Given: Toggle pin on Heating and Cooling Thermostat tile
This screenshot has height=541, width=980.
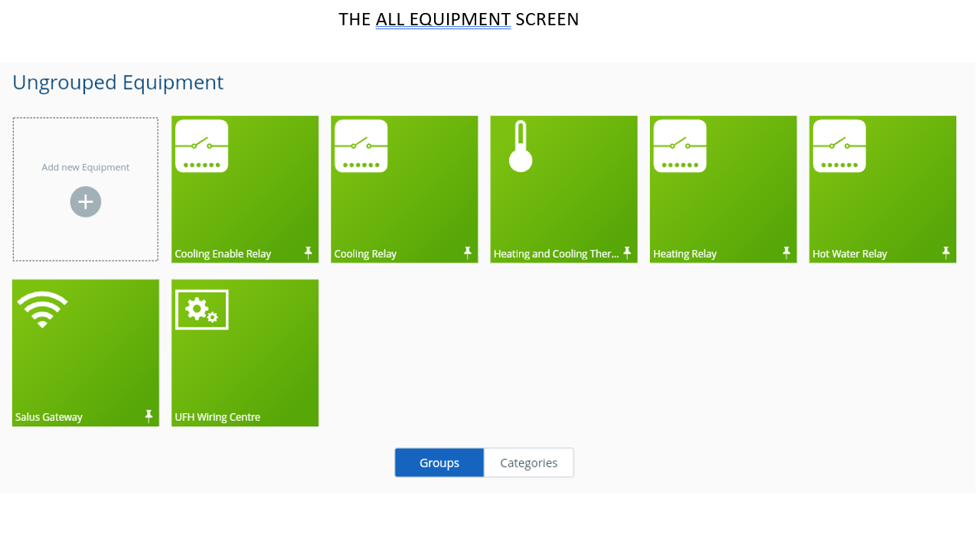Looking at the screenshot, I should click(627, 253).
